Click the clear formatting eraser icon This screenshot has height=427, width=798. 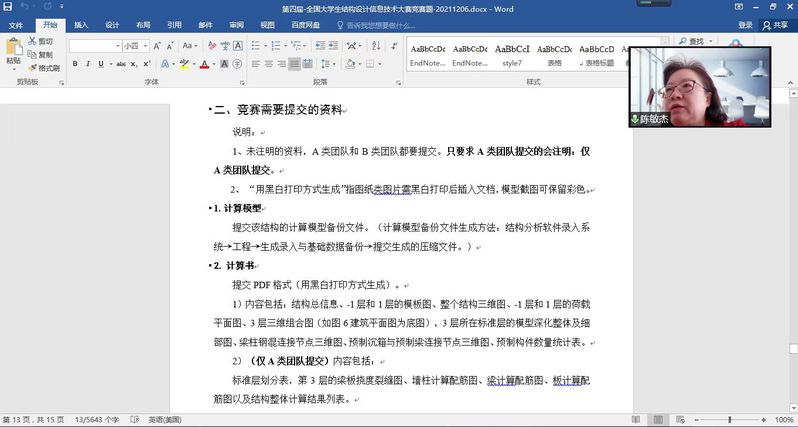(213, 46)
